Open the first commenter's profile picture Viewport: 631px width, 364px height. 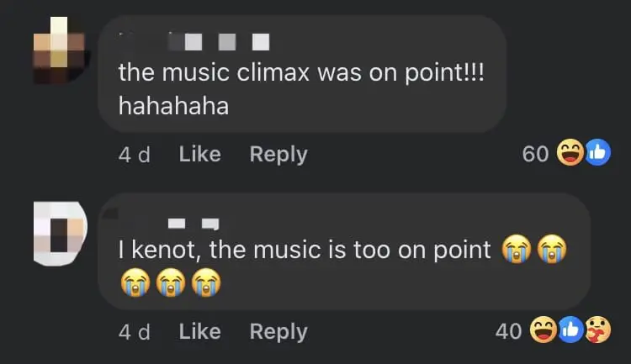[x=57, y=51]
